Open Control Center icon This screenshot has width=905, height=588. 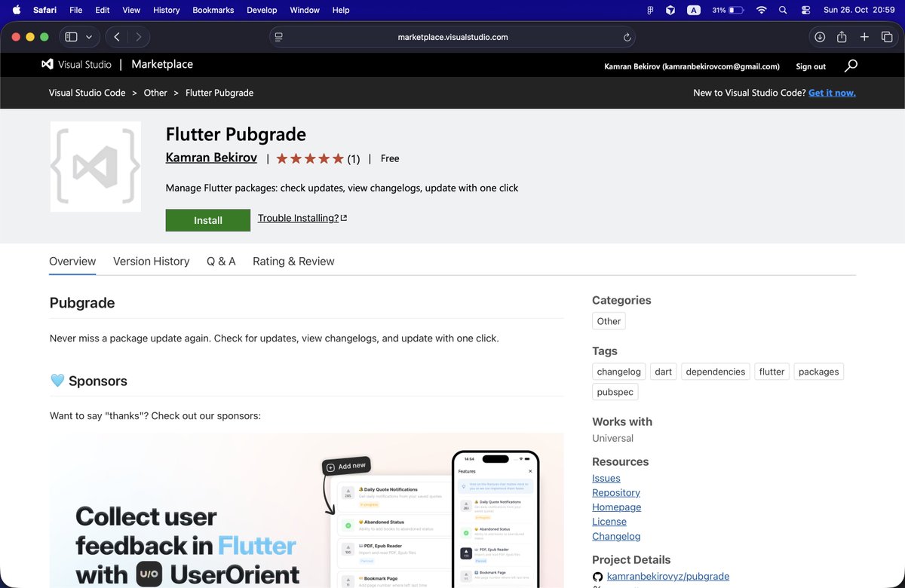[x=805, y=10]
